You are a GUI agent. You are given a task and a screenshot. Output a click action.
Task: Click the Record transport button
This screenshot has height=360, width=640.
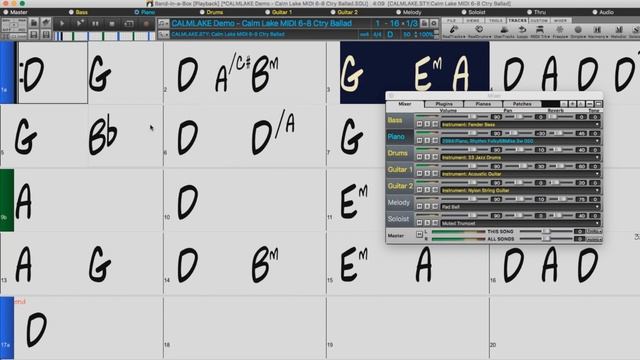click(x=146, y=24)
